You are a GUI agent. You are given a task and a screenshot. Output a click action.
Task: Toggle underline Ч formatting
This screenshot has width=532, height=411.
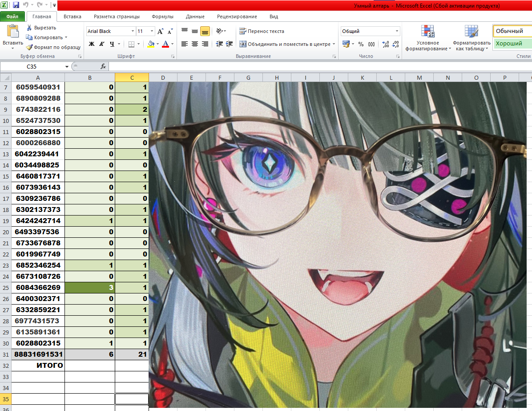[112, 44]
